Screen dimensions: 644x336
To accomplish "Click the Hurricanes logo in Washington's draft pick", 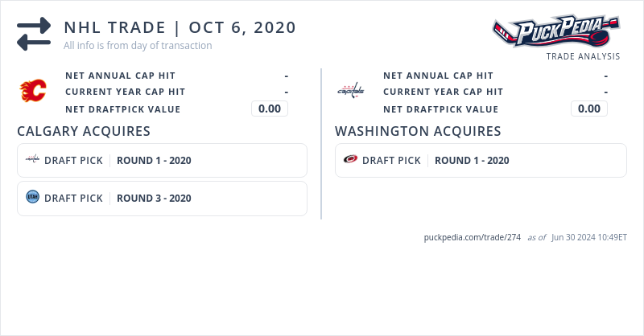I will (350, 160).
